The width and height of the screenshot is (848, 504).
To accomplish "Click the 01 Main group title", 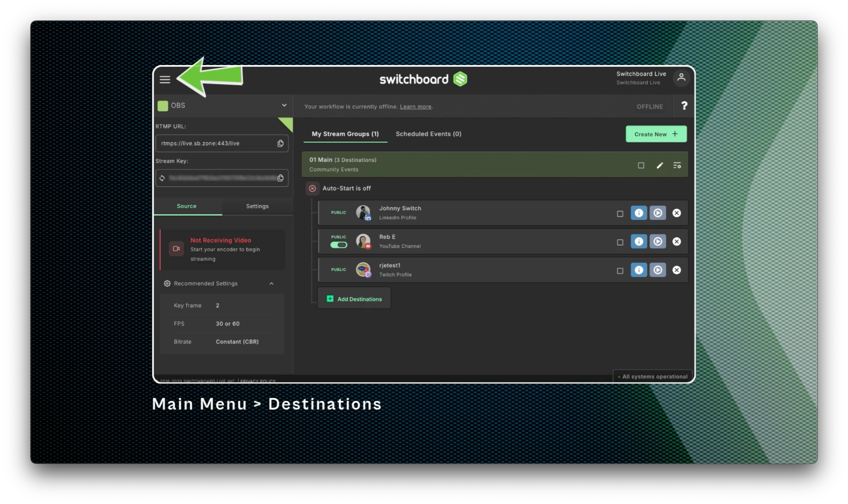I will (x=320, y=160).
